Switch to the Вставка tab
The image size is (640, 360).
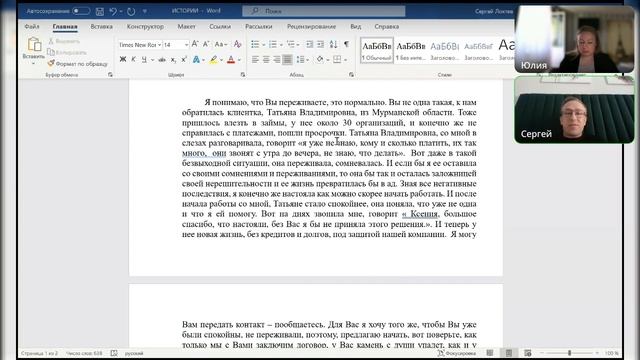pos(102,27)
